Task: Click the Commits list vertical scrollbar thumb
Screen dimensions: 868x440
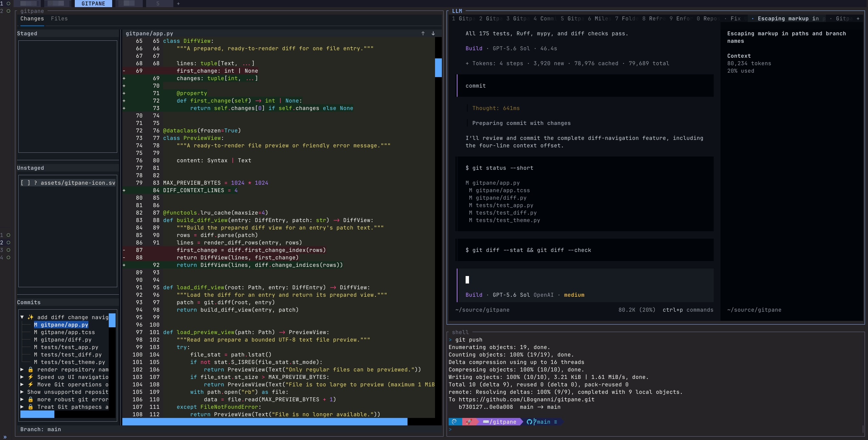Action: (112, 320)
